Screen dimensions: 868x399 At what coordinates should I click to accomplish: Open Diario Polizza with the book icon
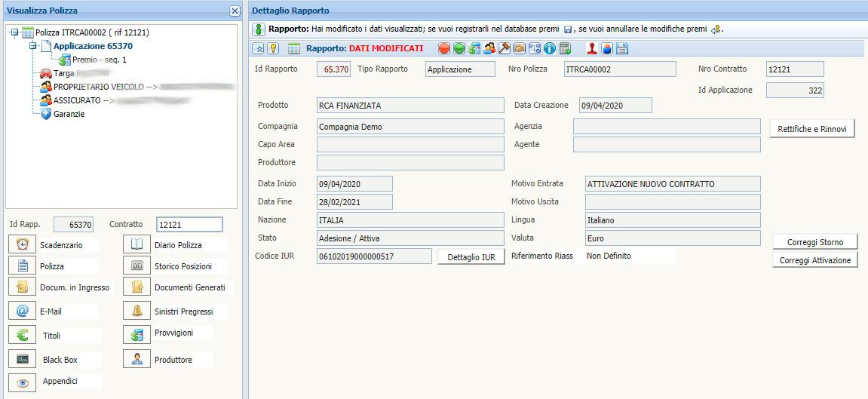click(x=136, y=244)
